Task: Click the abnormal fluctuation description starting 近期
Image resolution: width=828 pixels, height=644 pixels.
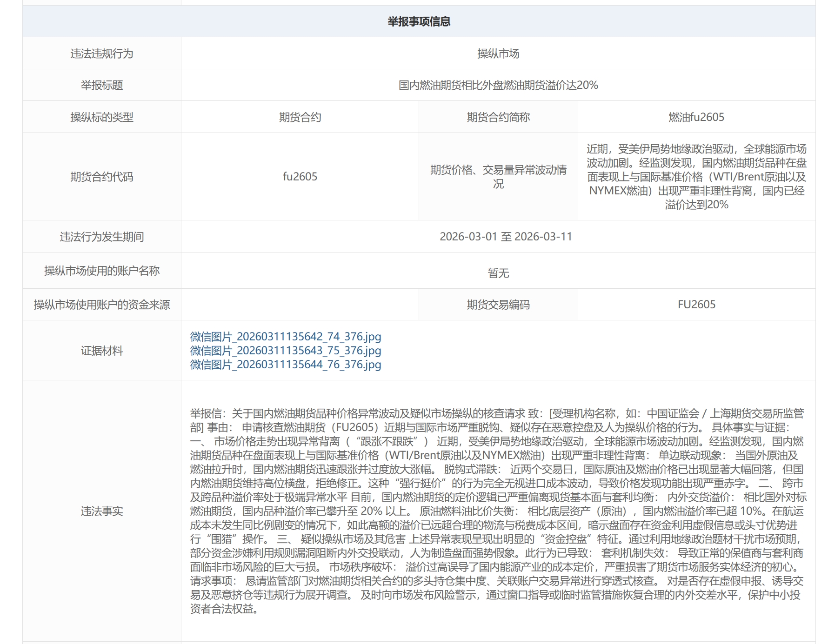Action: (x=696, y=177)
